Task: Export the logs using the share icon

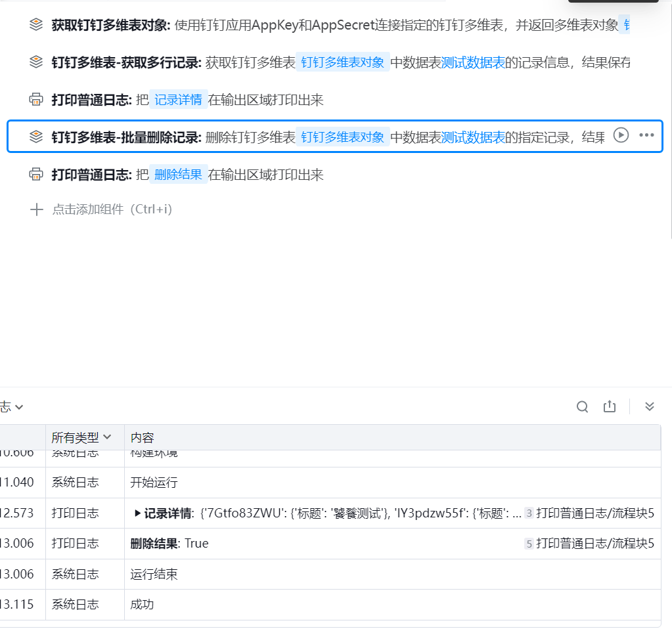Action: pos(610,407)
